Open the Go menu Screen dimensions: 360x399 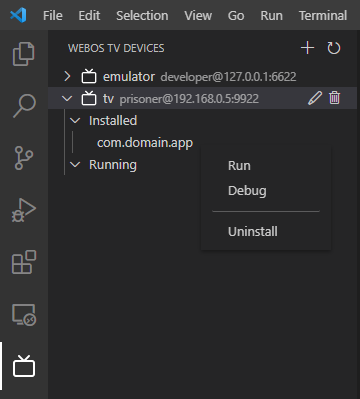coord(236,15)
